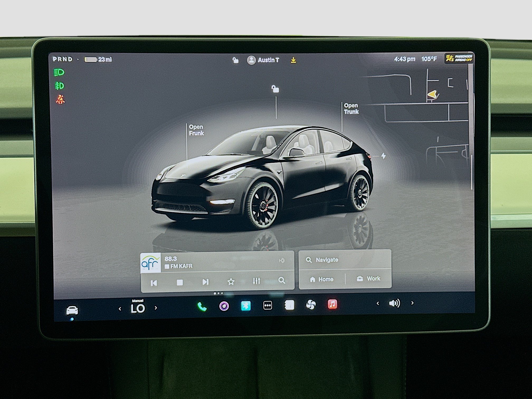Image resolution: width=532 pixels, height=399 pixels.
Task: Lower the cabin temperature with left chevron
Action: coord(120,308)
